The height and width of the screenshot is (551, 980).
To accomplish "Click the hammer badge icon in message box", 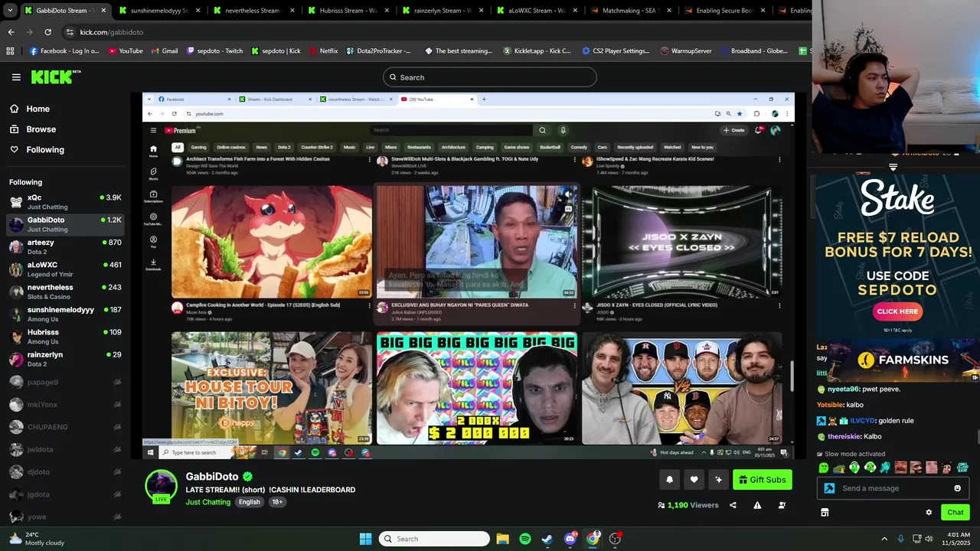I will (x=829, y=488).
